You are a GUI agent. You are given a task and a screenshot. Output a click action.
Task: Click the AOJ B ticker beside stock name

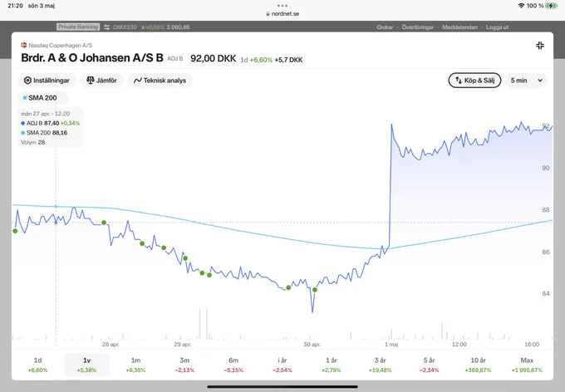[x=174, y=59]
